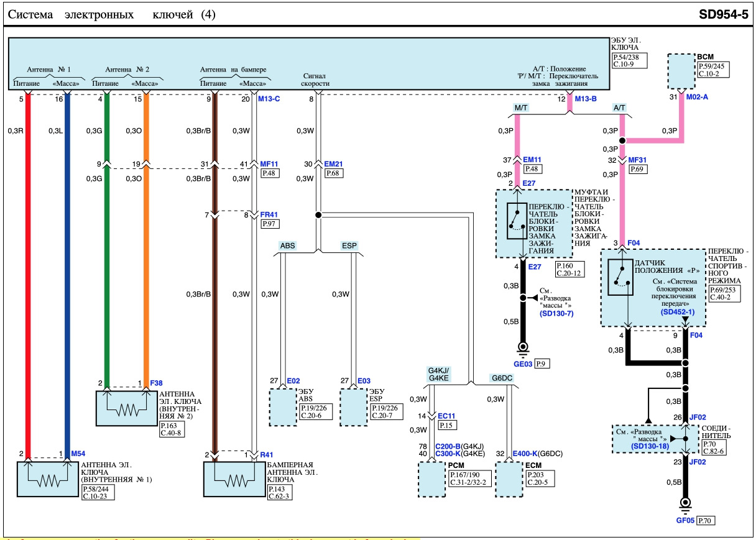Click the M54 connector label

pyautogui.click(x=77, y=452)
